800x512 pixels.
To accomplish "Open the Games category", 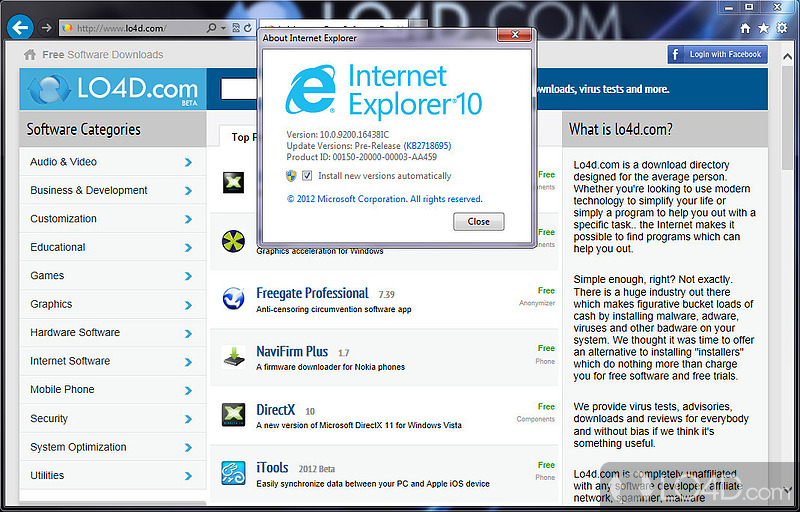I will 47,275.
